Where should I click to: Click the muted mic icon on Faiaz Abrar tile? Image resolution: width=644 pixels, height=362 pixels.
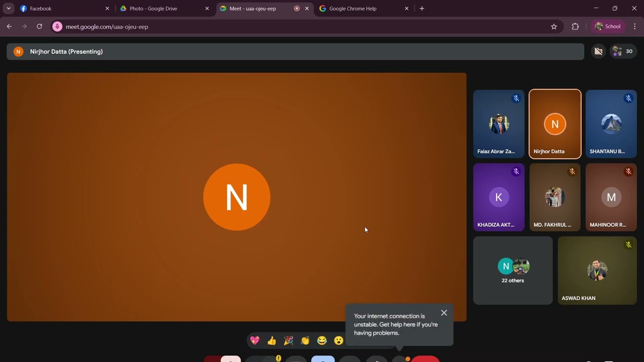pos(516,99)
